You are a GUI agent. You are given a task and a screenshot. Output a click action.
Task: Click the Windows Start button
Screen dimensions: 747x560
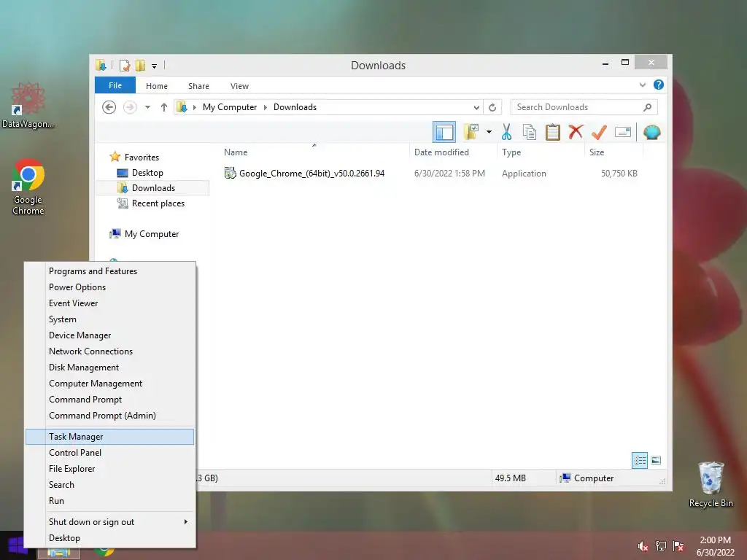(15, 547)
